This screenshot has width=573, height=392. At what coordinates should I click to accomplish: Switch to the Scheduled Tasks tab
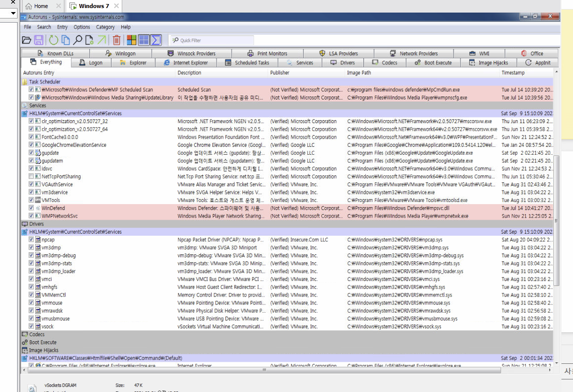pos(248,63)
